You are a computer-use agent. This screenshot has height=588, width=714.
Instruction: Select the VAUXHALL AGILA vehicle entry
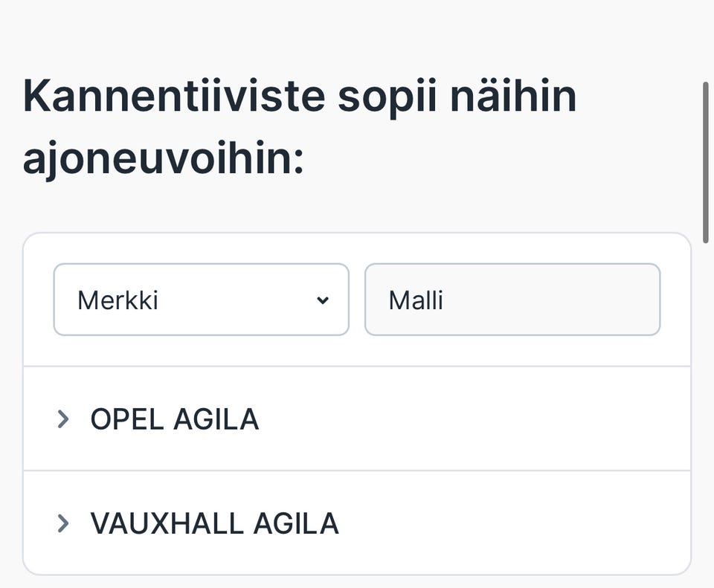pos(213,523)
